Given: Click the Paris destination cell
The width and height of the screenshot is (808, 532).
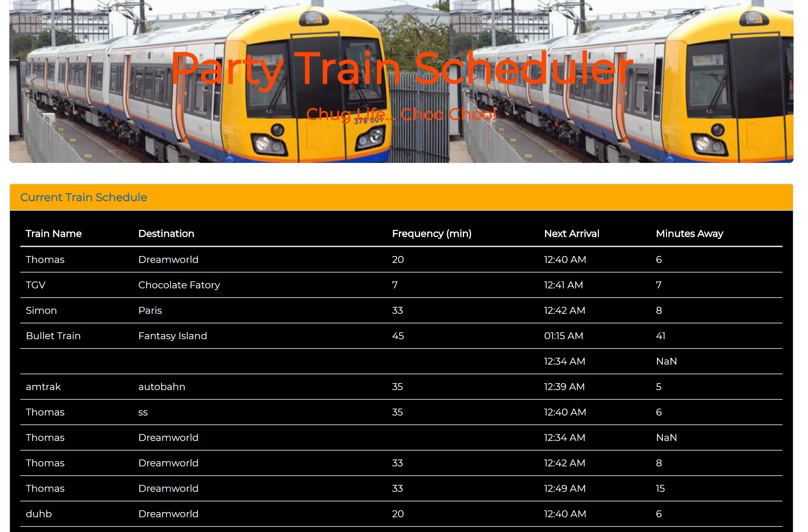Looking at the screenshot, I should [150, 310].
